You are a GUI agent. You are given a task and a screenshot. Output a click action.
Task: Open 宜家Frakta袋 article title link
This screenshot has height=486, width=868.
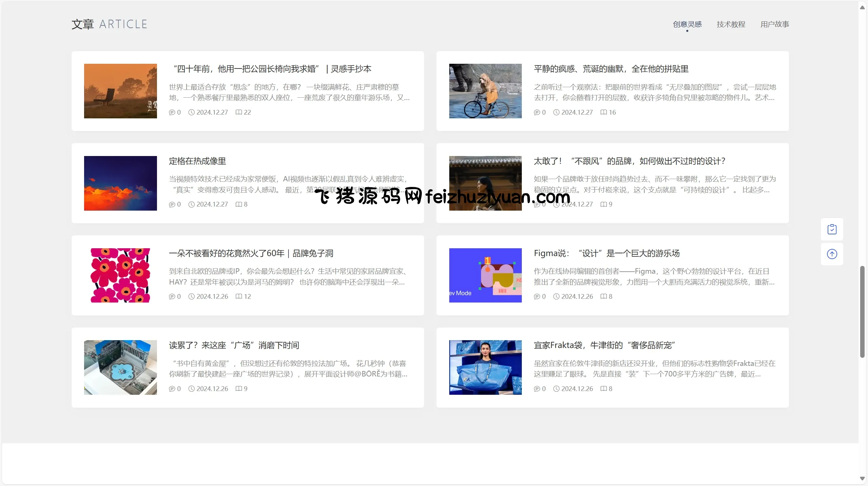coord(604,345)
